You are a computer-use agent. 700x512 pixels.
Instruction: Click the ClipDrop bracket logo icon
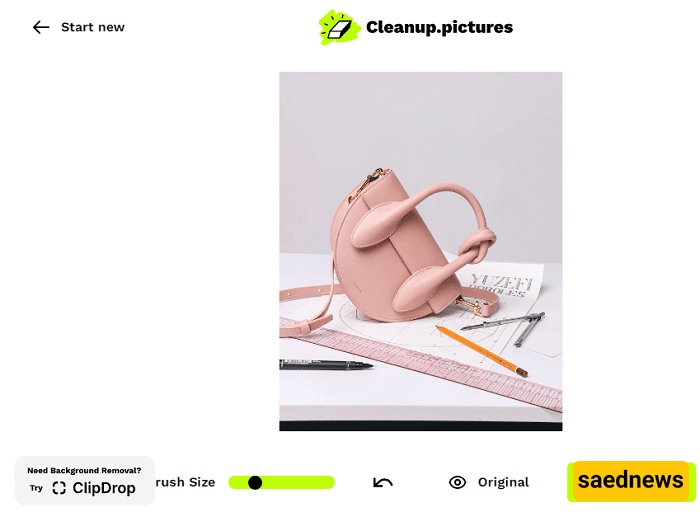(x=59, y=488)
